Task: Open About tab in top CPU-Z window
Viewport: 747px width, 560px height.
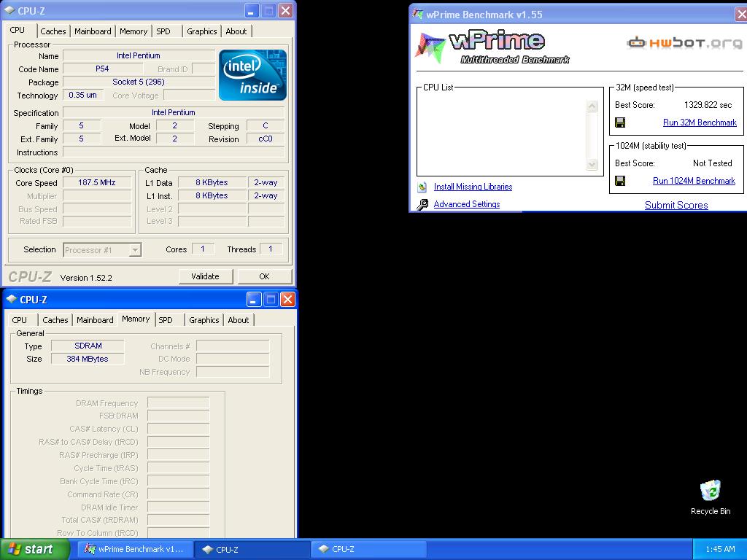Action: [236, 31]
